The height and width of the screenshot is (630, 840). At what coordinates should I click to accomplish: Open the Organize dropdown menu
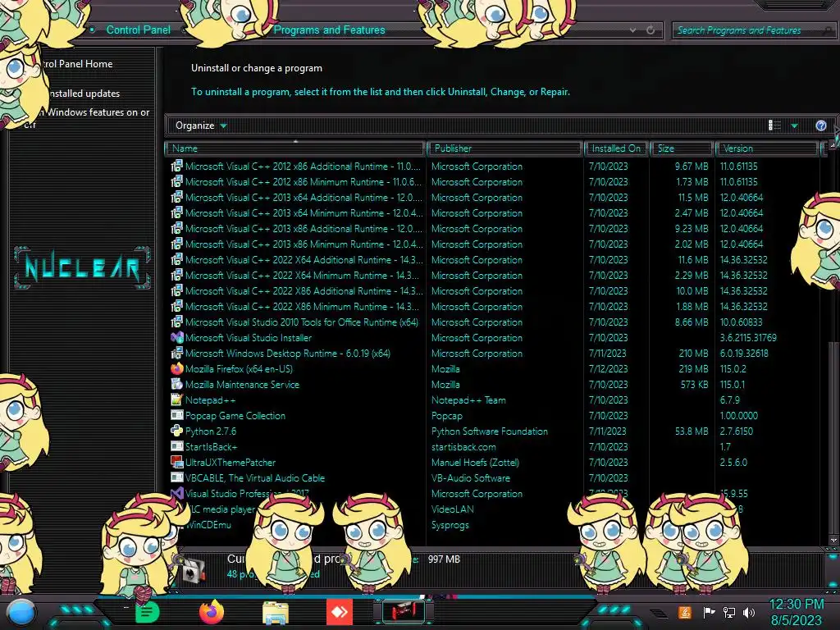201,126
